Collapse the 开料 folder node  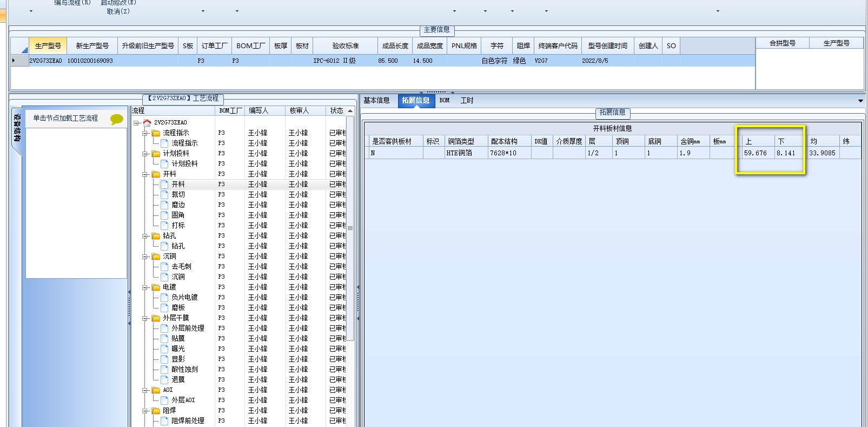(145, 174)
